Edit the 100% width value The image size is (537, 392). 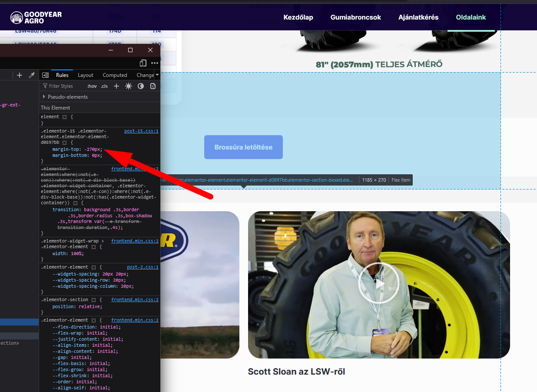[76, 253]
